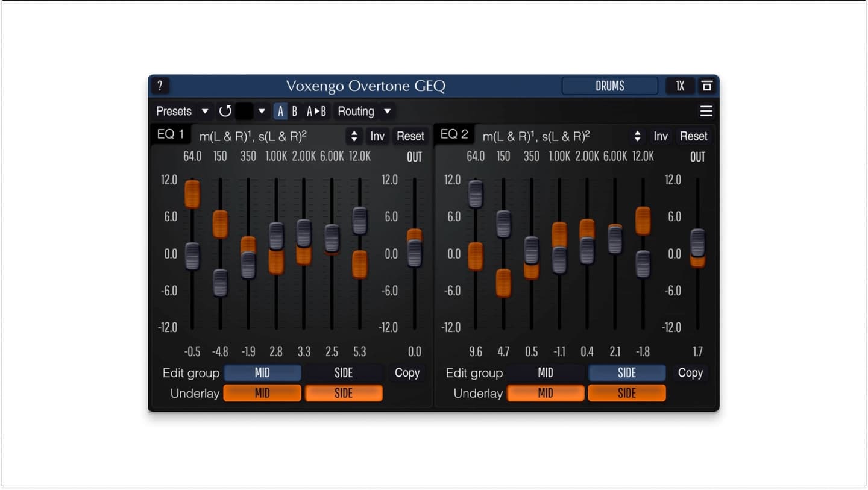The height and width of the screenshot is (490, 868).
Task: Select the B state slot
Action: click(x=295, y=111)
